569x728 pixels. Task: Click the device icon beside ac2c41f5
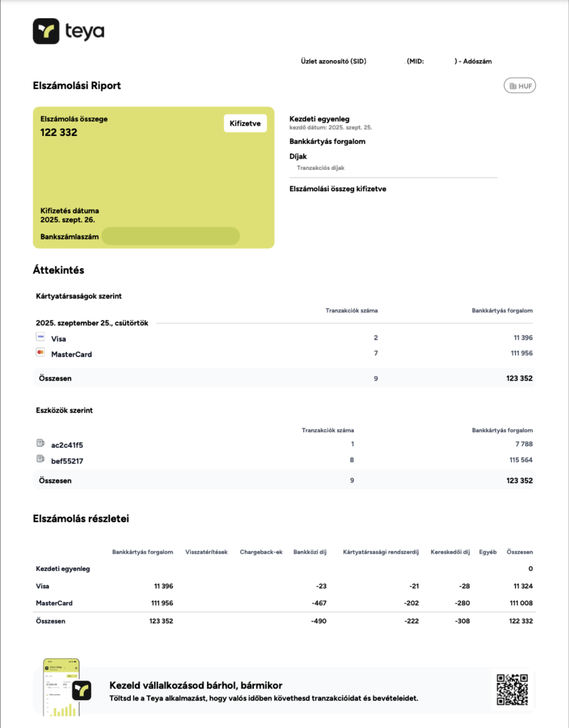pos(41,443)
